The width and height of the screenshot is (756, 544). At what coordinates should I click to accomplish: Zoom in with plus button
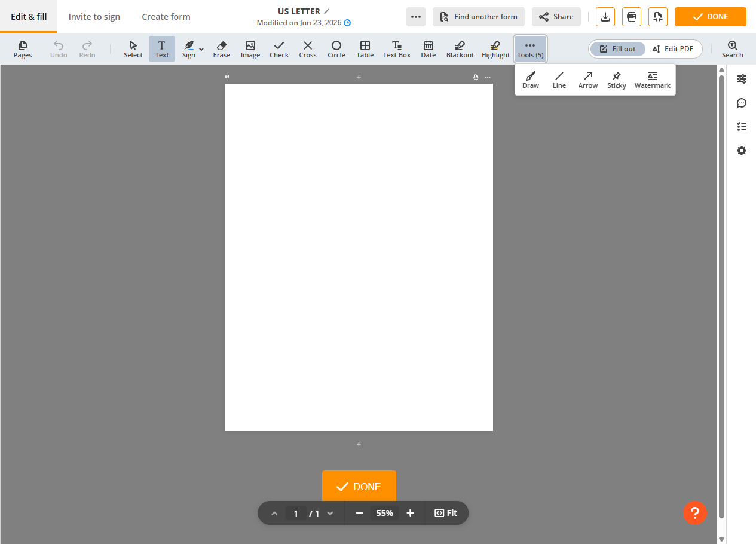click(410, 513)
